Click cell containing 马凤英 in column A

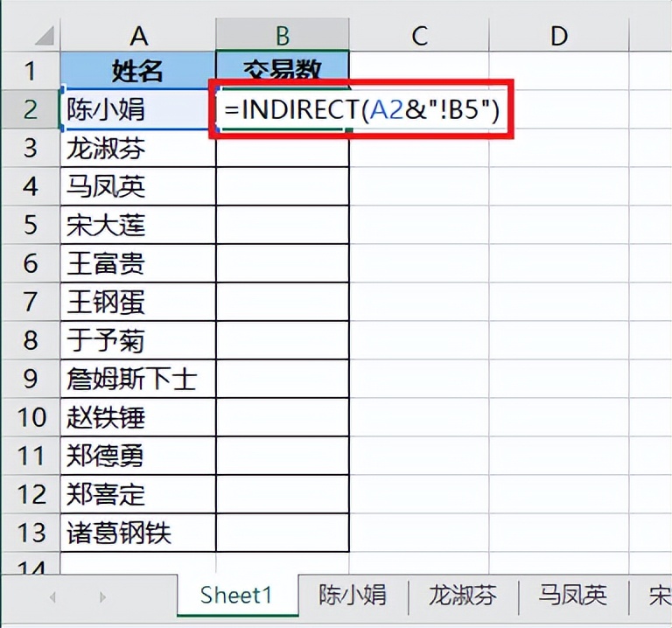pyautogui.click(x=138, y=186)
